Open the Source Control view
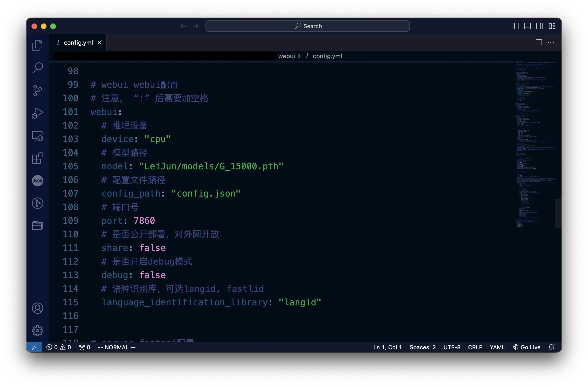Screen dimensions: 588x387 [38, 90]
